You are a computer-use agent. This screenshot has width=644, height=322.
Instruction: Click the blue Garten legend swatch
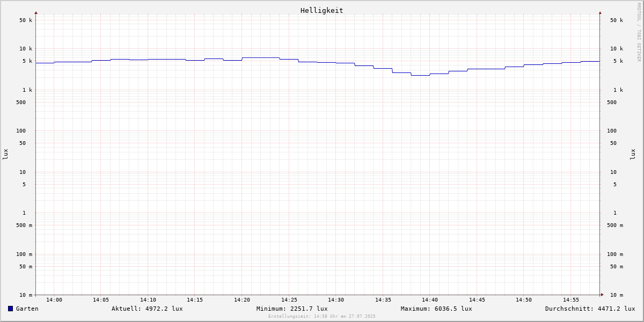10,309
